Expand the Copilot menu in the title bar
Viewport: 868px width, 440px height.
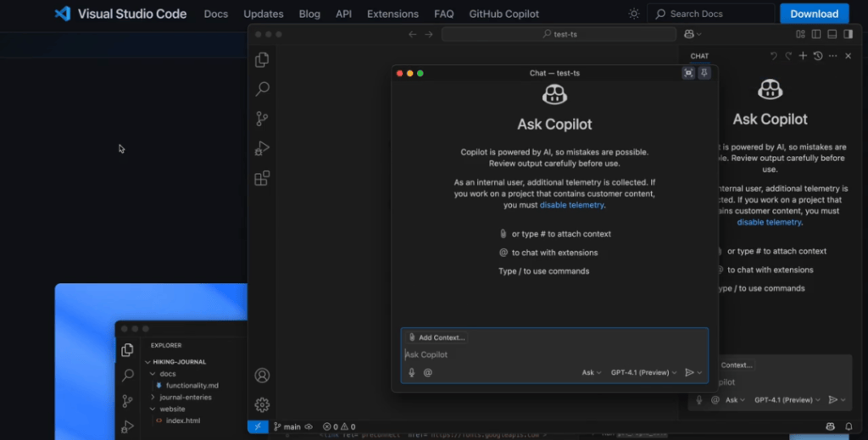[x=693, y=34]
